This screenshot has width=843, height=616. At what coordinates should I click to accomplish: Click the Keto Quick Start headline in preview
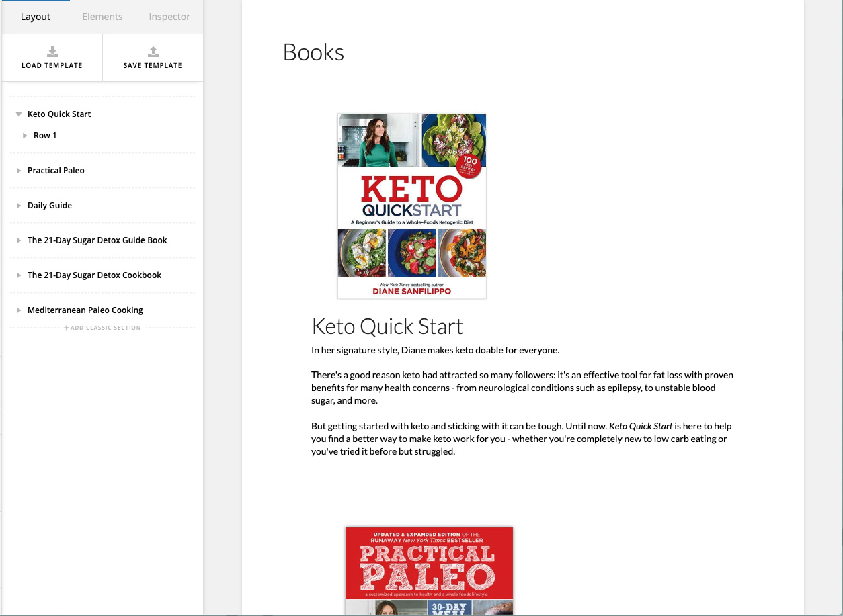pos(387,326)
